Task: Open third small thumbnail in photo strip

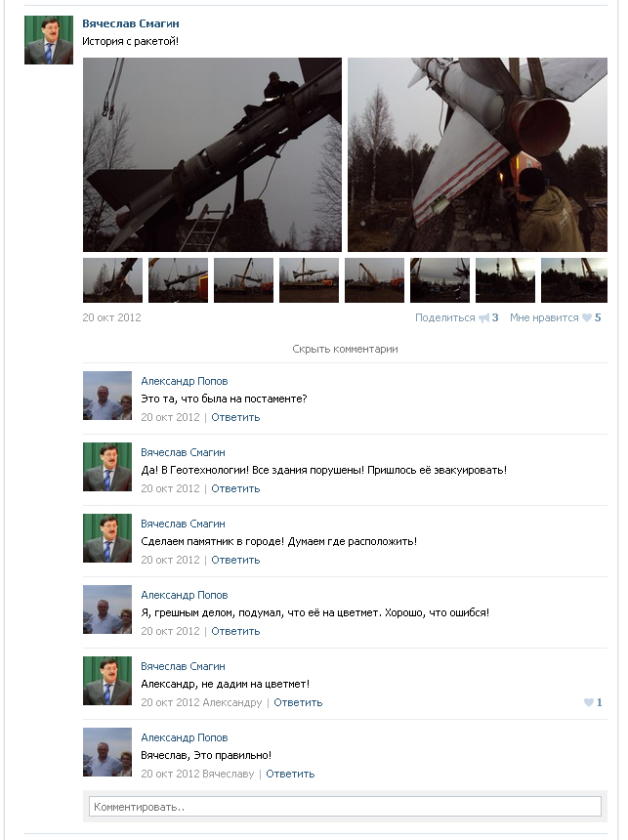Action: (x=243, y=280)
